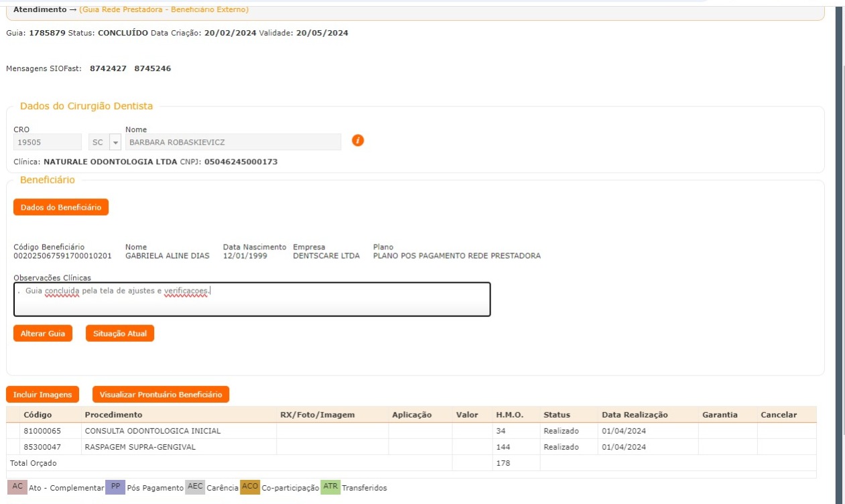845x504 pixels.
Task: Click the dentist Nome field
Action: (233, 142)
